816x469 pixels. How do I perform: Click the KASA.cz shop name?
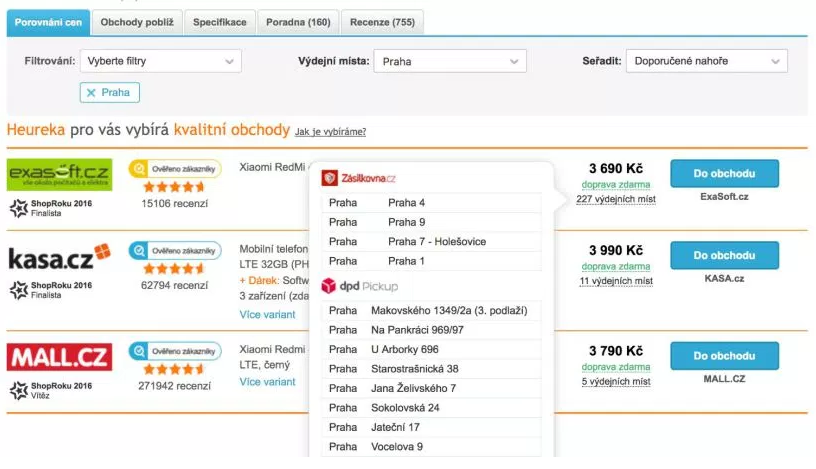coord(724,278)
